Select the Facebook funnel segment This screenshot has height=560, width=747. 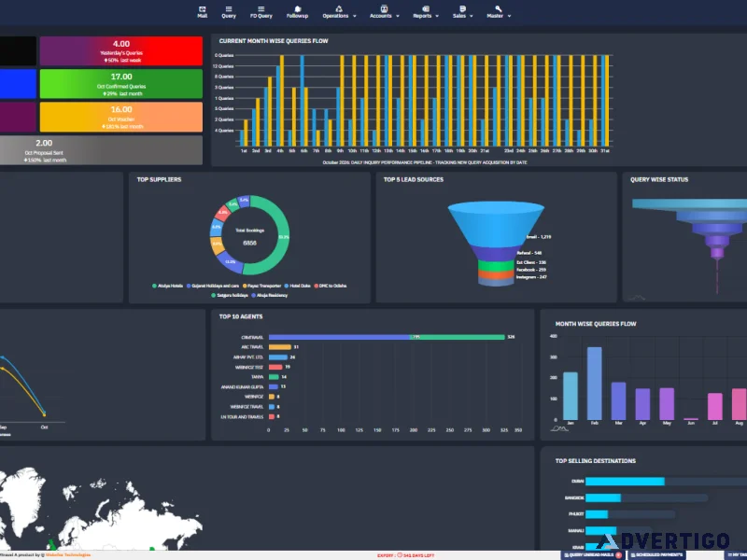point(496,274)
